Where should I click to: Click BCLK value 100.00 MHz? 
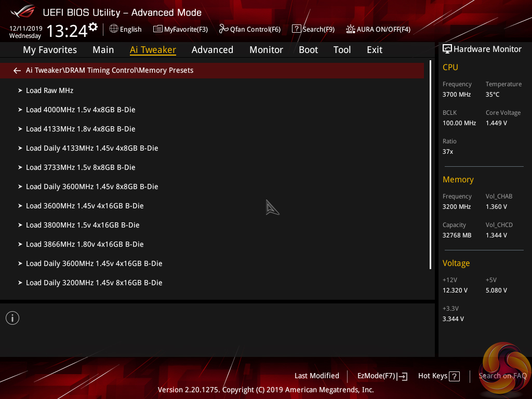coord(459,123)
